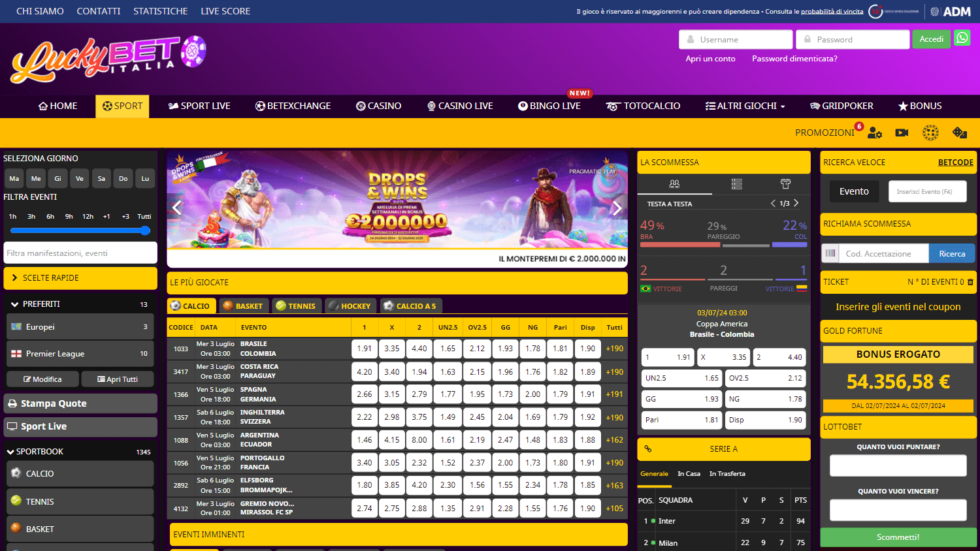
Task: Select day Lu in Seleziona Giorno
Action: (145, 178)
